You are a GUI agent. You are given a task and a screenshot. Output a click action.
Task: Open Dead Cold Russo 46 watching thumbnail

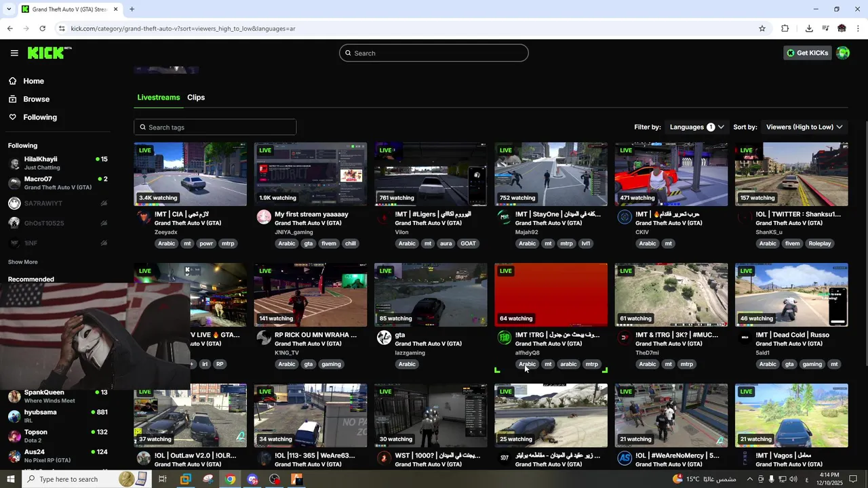[x=791, y=295]
